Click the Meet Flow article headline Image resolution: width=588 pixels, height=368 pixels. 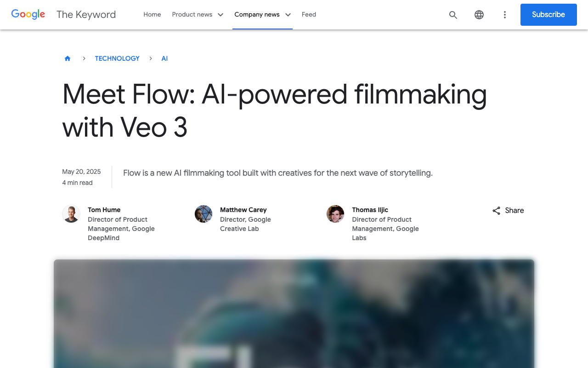click(x=275, y=110)
